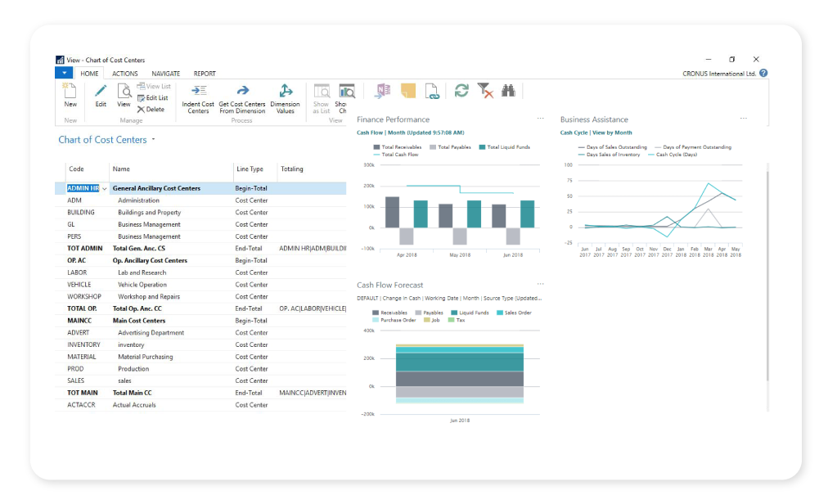Viewport: 828px width, 504px height.
Task: Click the grayed Show as List icon
Action: [x=322, y=91]
